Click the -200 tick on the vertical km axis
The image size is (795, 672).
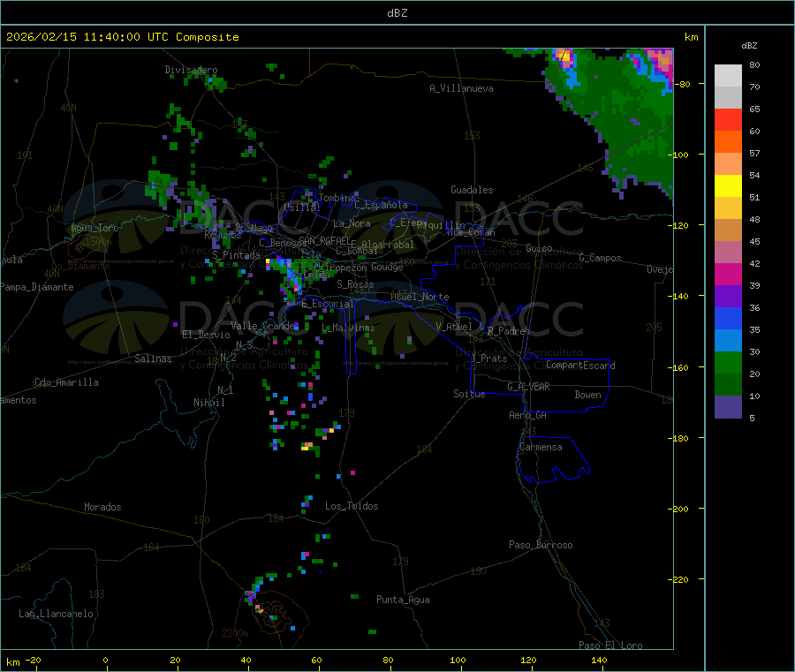680,509
